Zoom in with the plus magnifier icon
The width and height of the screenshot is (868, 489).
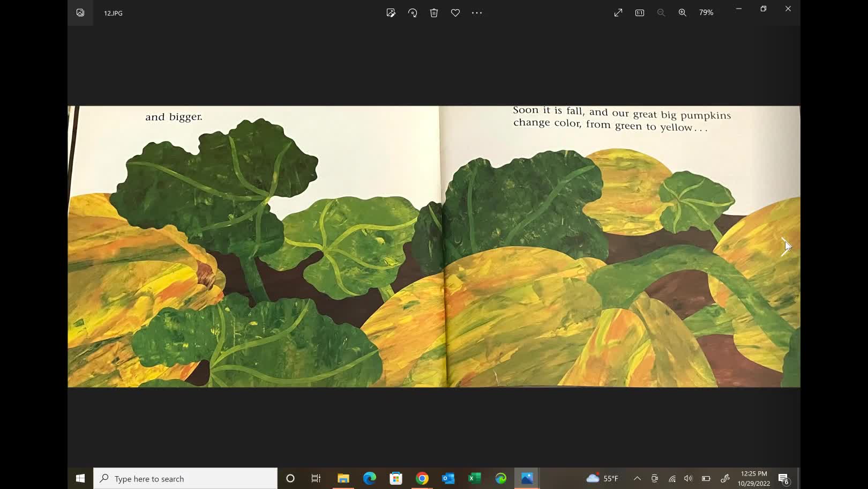click(683, 13)
